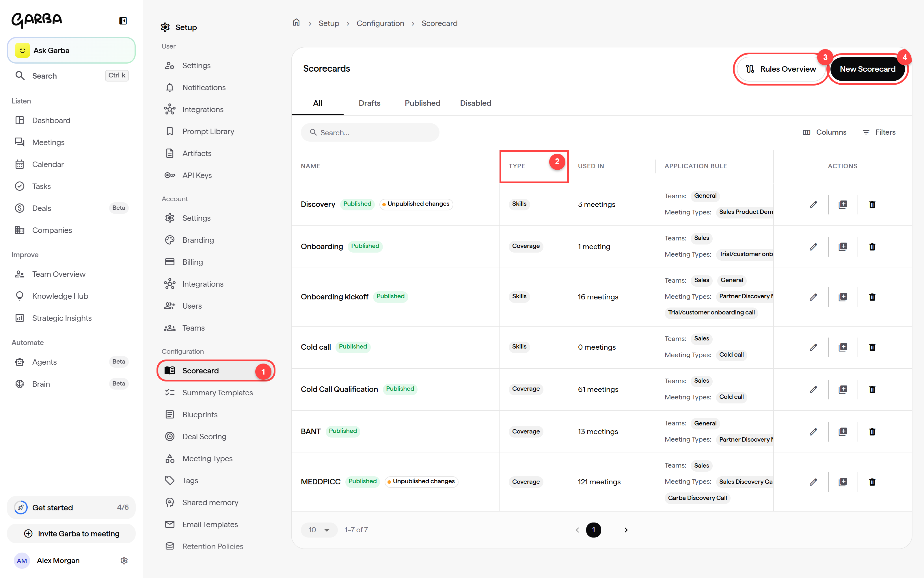Screen dimensions: 924x578
Task: Click the Configuration breadcrumb link
Action: click(380, 23)
